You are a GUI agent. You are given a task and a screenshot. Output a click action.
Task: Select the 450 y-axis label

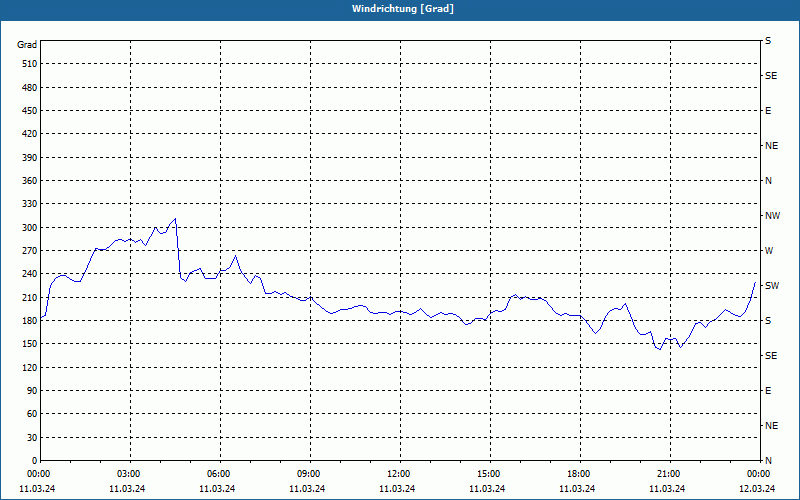30,111
